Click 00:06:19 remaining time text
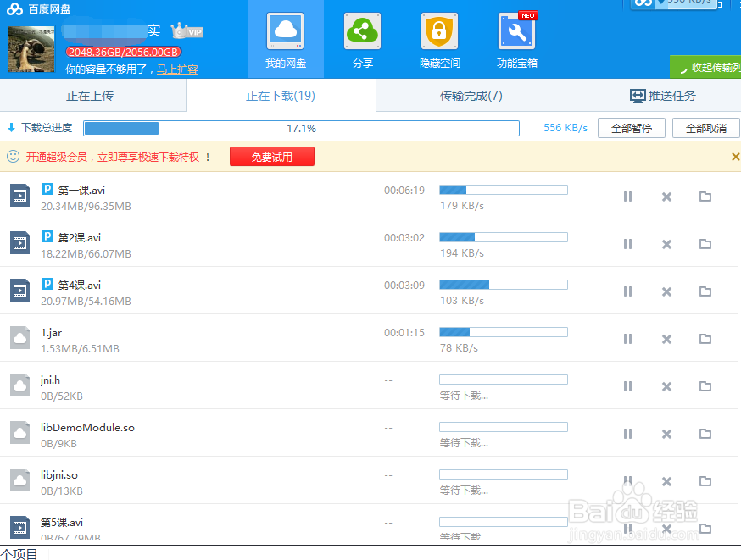The height and width of the screenshot is (560, 741). point(404,191)
